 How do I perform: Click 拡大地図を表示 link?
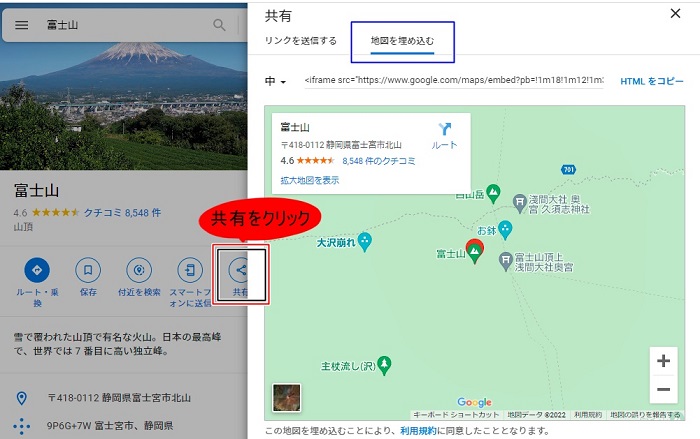310,180
